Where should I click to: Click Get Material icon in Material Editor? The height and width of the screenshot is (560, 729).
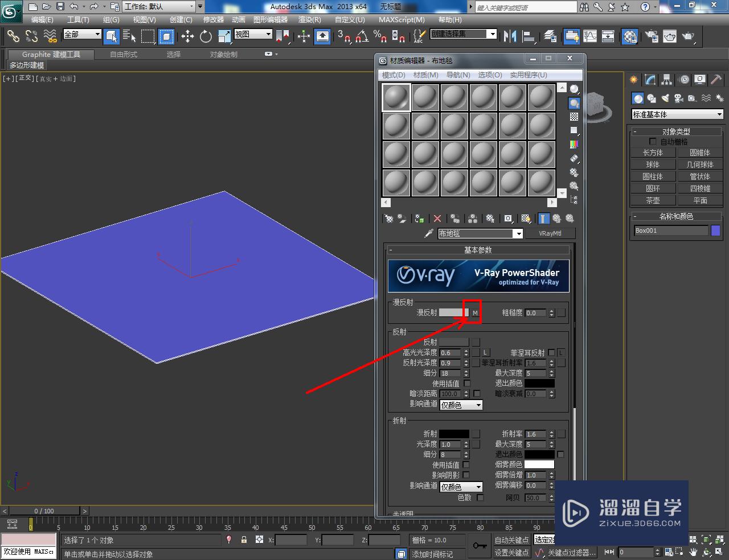tap(389, 219)
